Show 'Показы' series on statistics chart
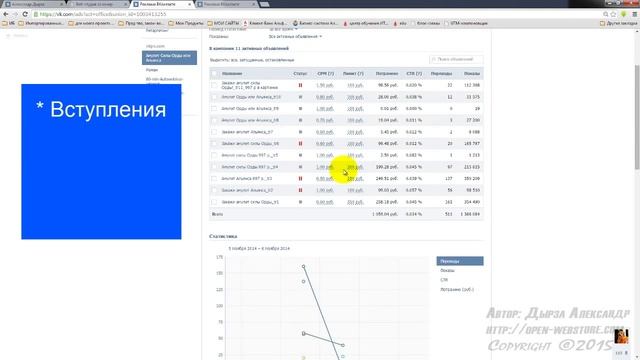640x360 pixels. click(447, 271)
